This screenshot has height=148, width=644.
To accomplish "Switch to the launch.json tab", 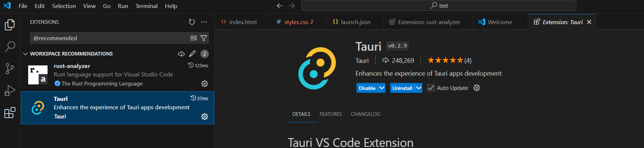I will [x=355, y=22].
